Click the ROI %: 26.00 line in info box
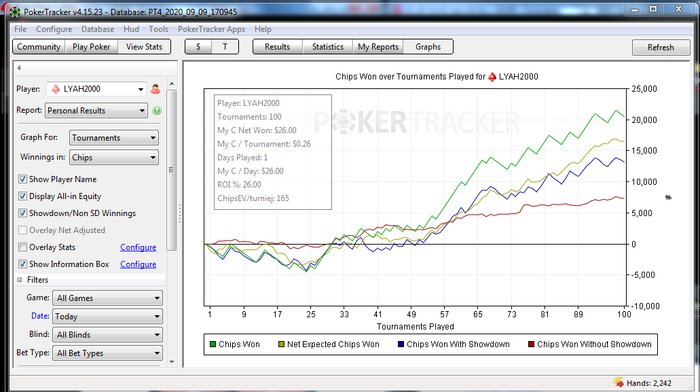700x392 pixels. coord(239,185)
